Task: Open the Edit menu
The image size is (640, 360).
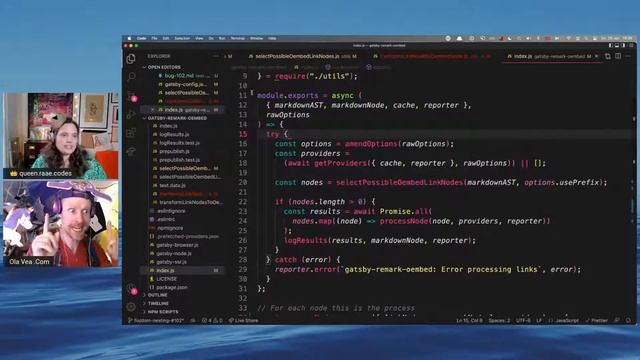Action: pyautogui.click(x=166, y=38)
